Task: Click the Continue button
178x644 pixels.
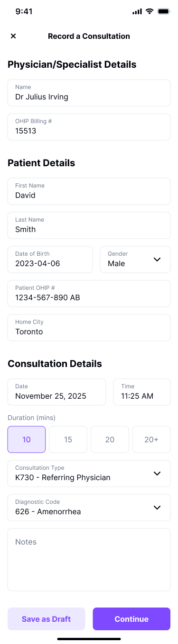Action: click(x=131, y=619)
